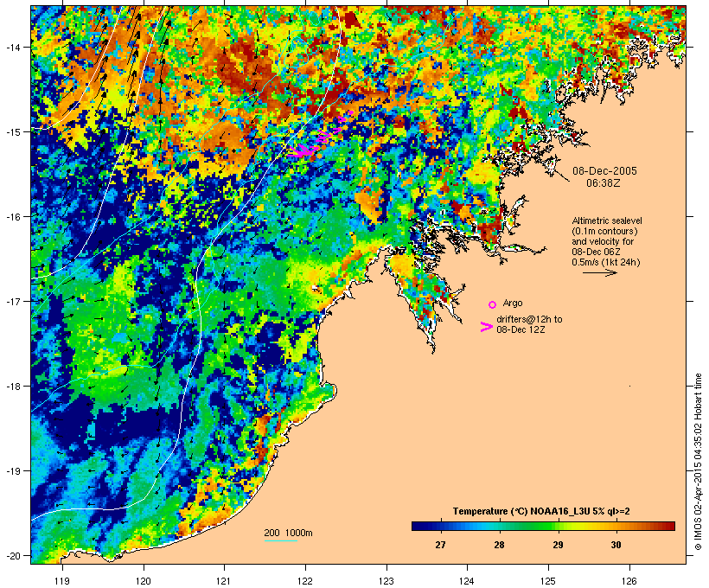Click the longitude label "119"
709x588 pixels.
(62, 581)
